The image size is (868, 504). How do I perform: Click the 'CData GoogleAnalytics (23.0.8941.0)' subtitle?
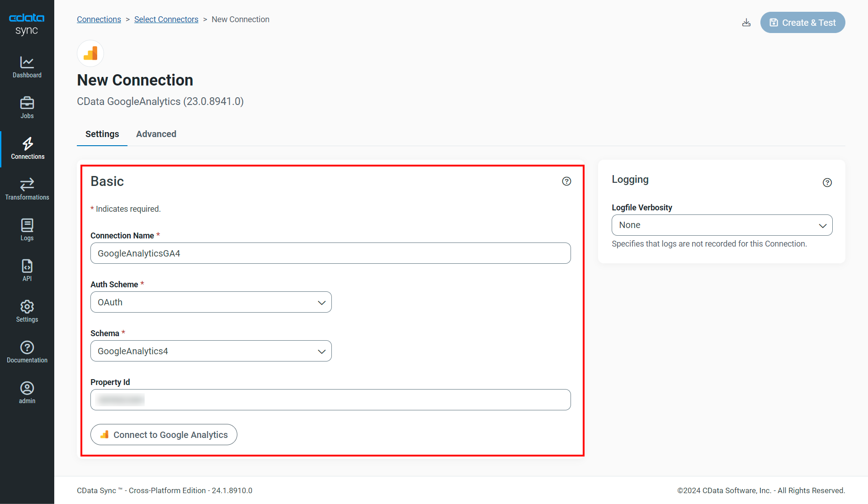coord(160,101)
